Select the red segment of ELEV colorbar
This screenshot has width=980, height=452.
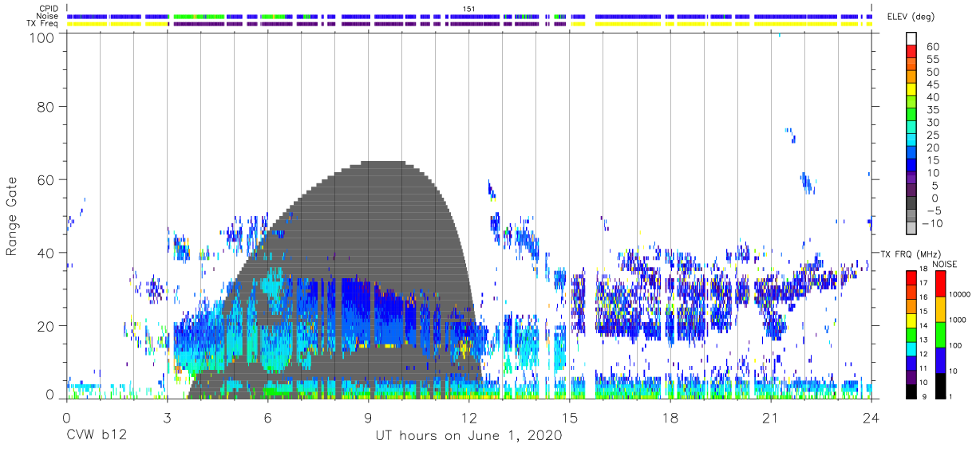point(912,51)
